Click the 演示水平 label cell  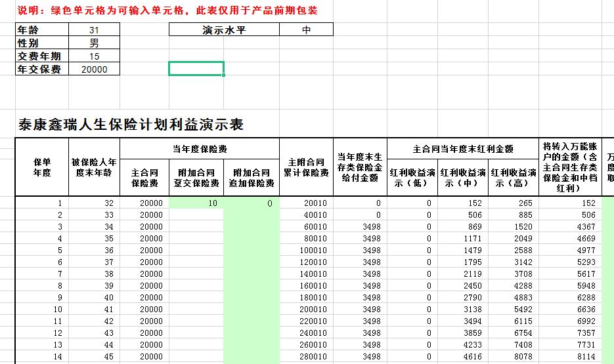[224, 30]
